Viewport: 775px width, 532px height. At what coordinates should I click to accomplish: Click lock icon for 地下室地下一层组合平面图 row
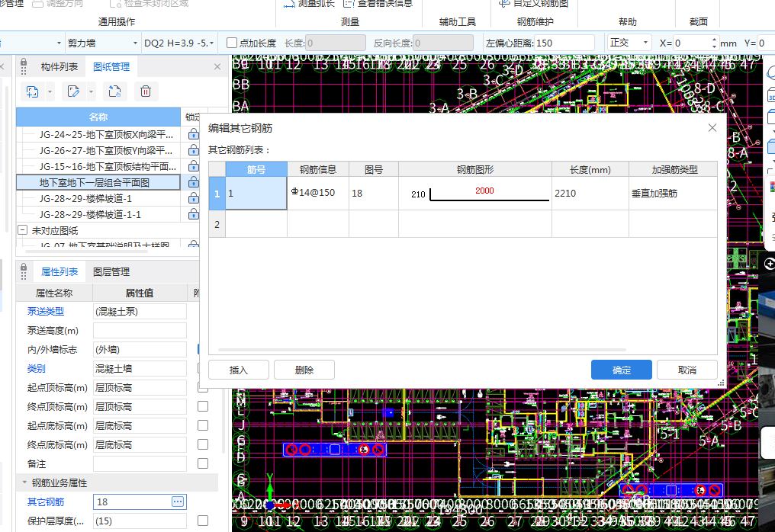click(x=193, y=182)
